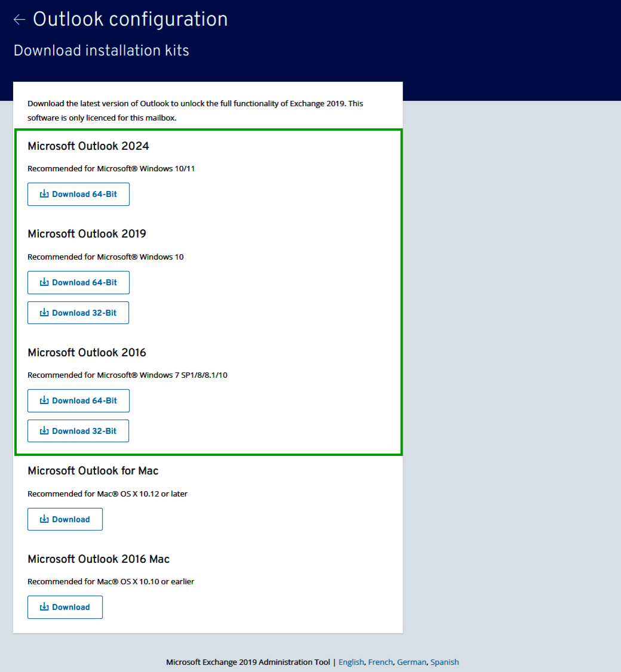Switch the page language to French
This screenshot has width=621, height=672.
(x=380, y=662)
